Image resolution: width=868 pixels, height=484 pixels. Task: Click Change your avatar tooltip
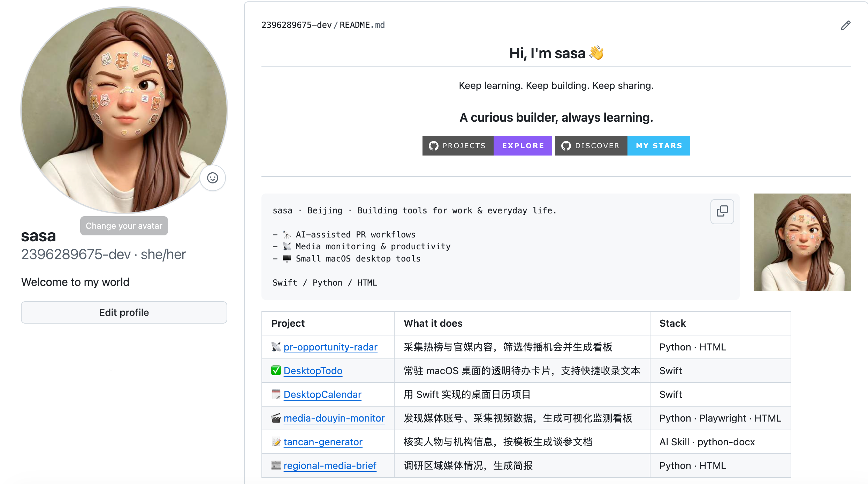[x=124, y=226]
